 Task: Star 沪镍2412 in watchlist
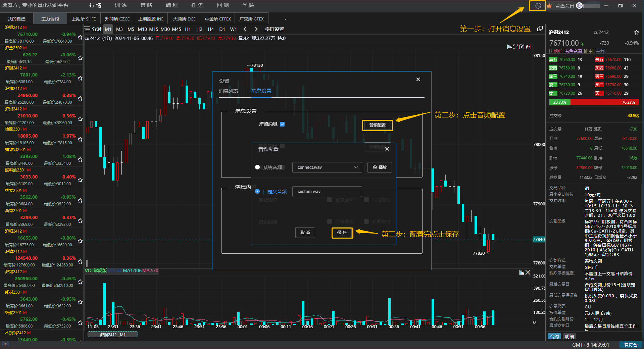[x=80, y=261]
